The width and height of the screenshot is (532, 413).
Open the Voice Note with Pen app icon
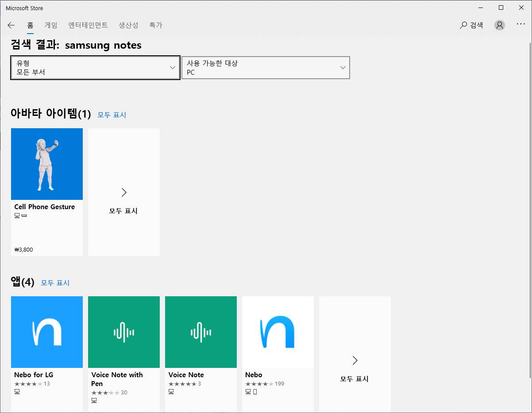[124, 332]
